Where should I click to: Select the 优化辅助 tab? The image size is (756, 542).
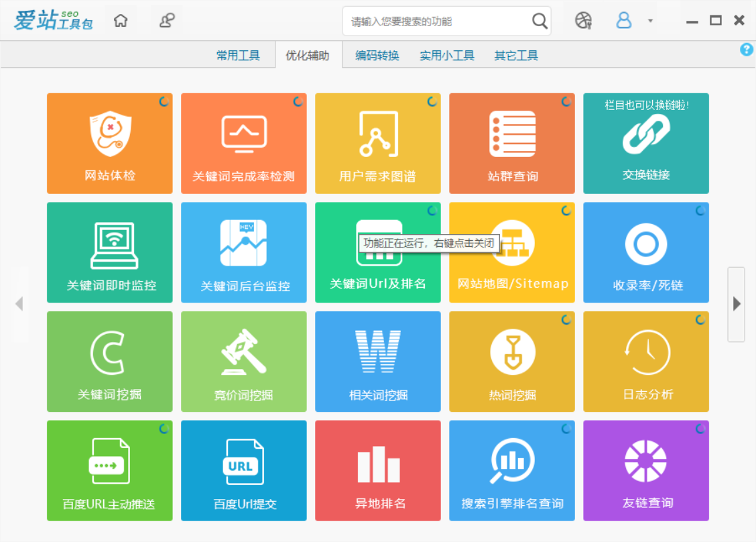[x=308, y=56]
